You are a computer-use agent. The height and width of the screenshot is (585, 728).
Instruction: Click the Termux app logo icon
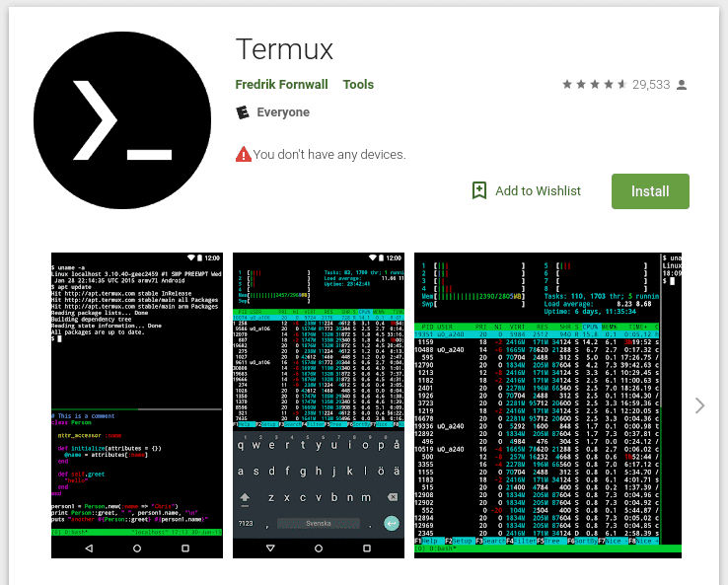tap(122, 120)
